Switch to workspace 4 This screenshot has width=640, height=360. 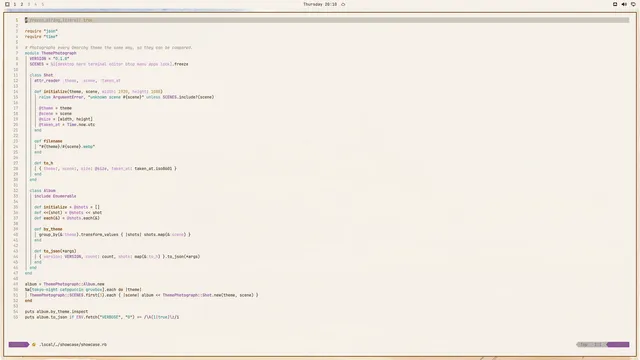36,4
